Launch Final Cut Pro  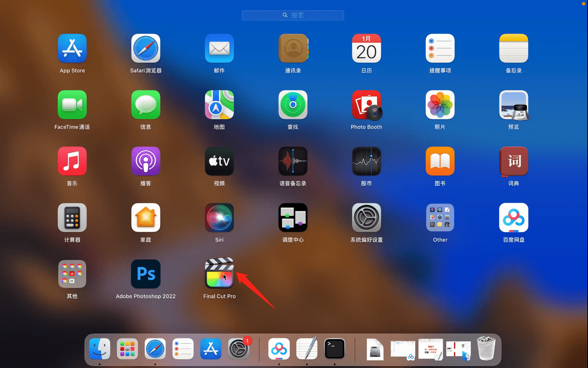point(219,273)
